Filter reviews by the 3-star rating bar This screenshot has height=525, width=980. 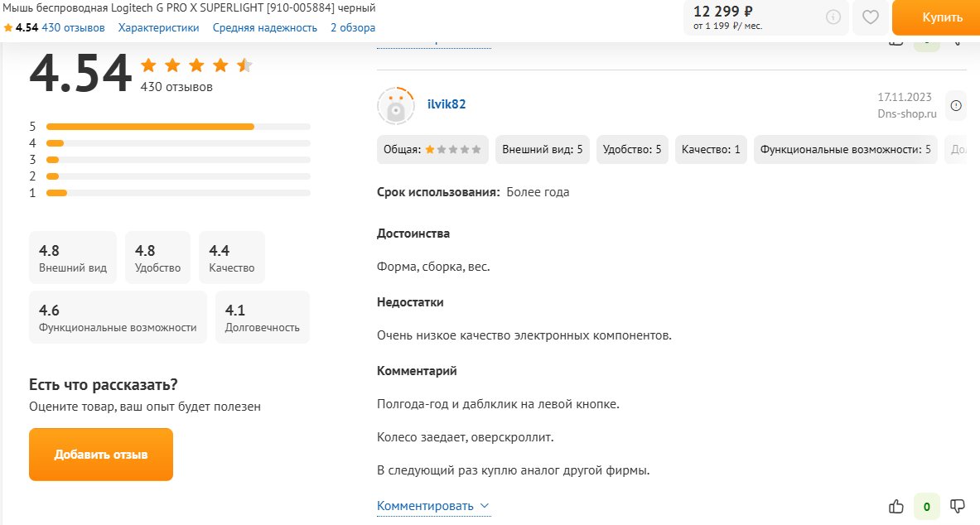point(178,160)
